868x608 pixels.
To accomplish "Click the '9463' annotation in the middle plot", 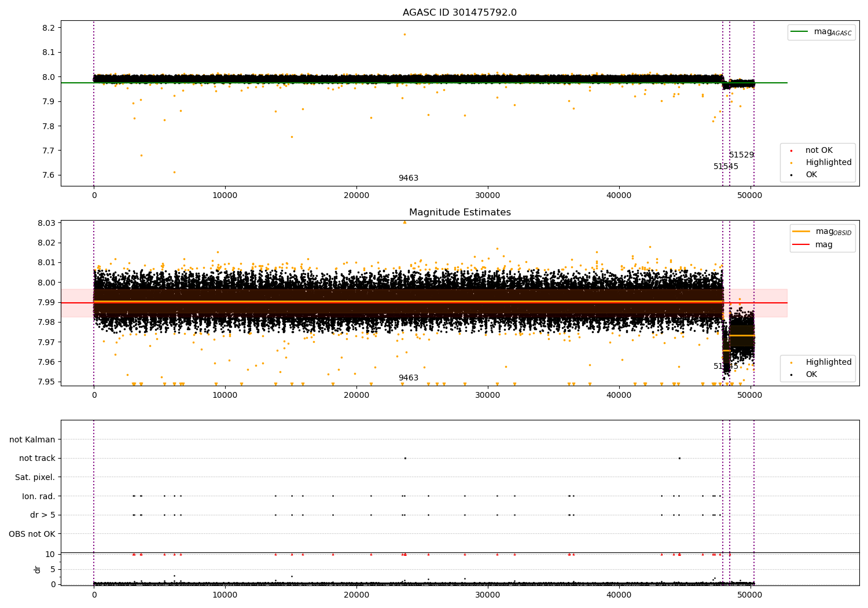I will [408, 378].
